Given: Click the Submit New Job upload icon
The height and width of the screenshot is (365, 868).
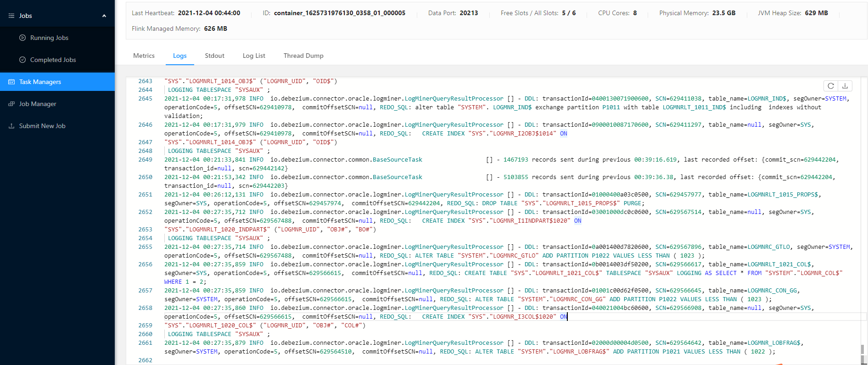Looking at the screenshot, I should coord(11,126).
